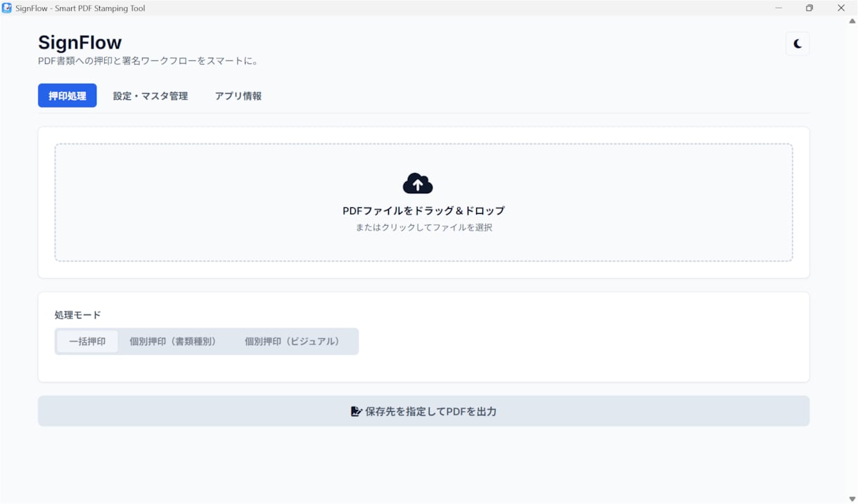Open the 押印処理 tab
858x504 pixels.
68,96
